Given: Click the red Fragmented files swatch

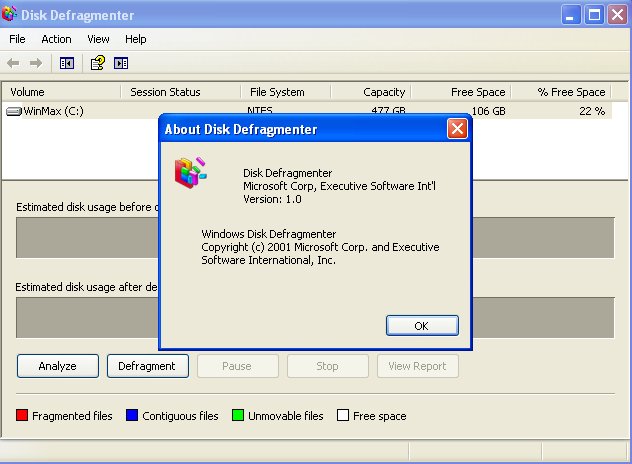Looking at the screenshot, I should pyautogui.click(x=22, y=415).
